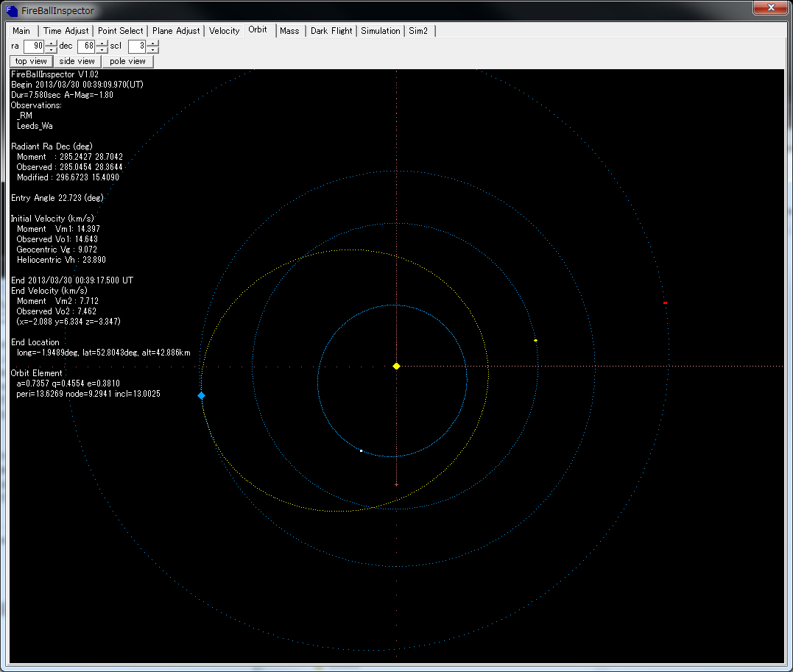Decrease the ra value with down arrow
793x672 pixels.
(51, 49)
